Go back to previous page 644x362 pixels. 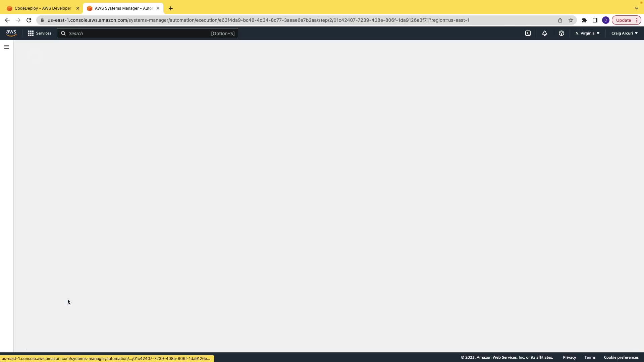click(x=7, y=20)
